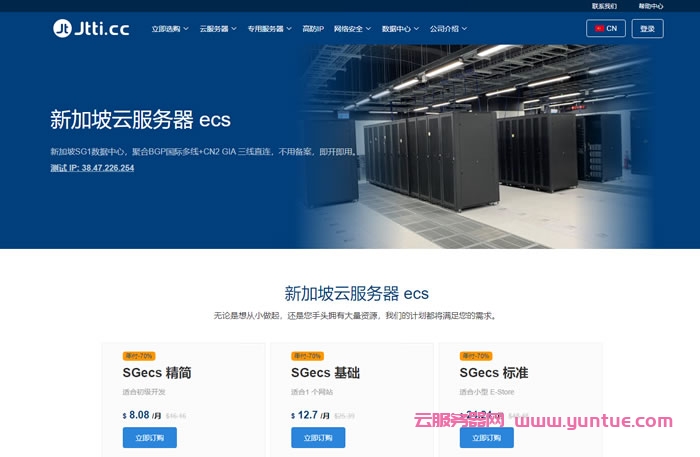Expand the 云服务器 dropdown menu
Viewport: 700px width, 457px height.
218,29
